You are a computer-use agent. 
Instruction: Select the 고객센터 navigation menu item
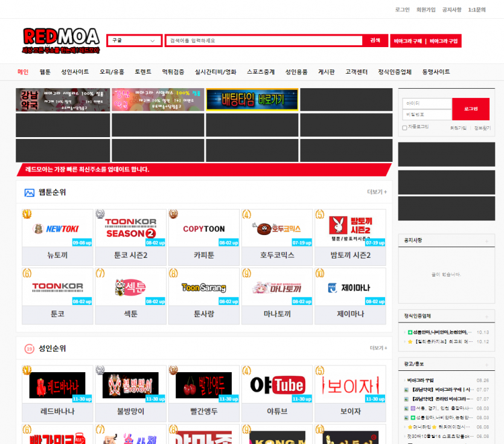tap(356, 72)
